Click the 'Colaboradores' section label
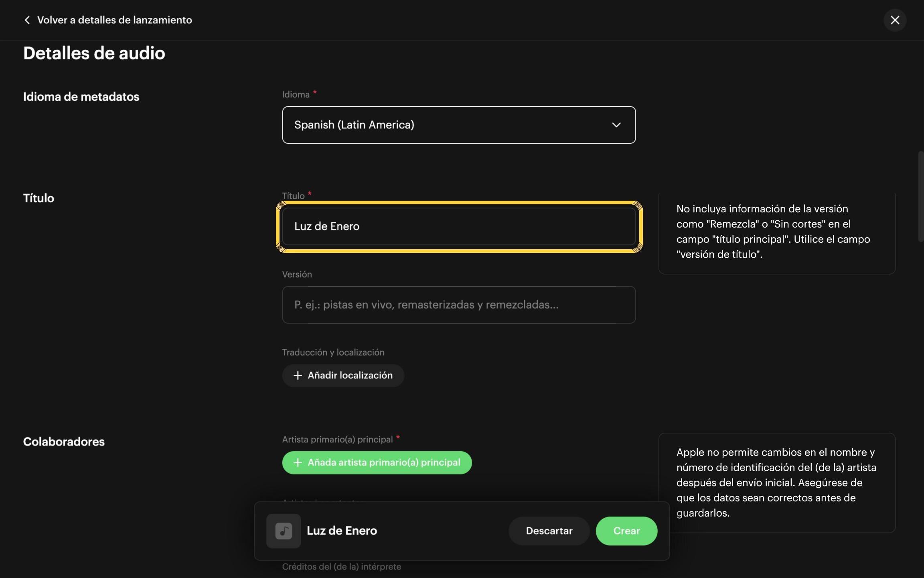This screenshot has height=578, width=924. coord(64,442)
